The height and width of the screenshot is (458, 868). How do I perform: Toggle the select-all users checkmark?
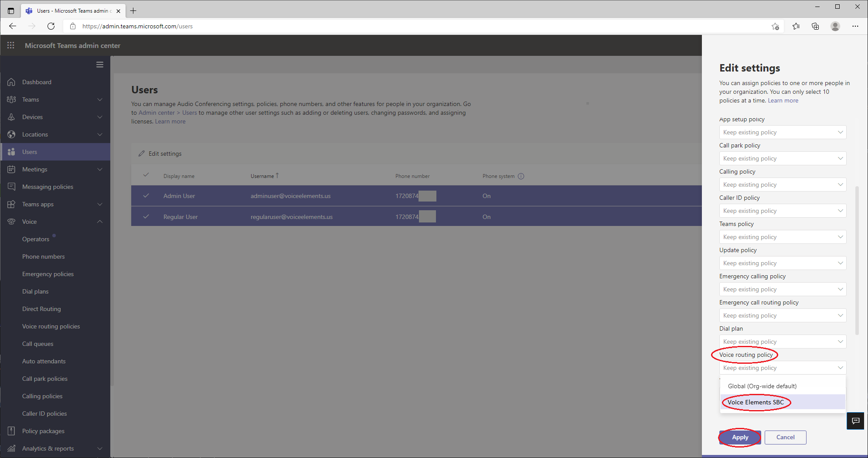point(146,175)
